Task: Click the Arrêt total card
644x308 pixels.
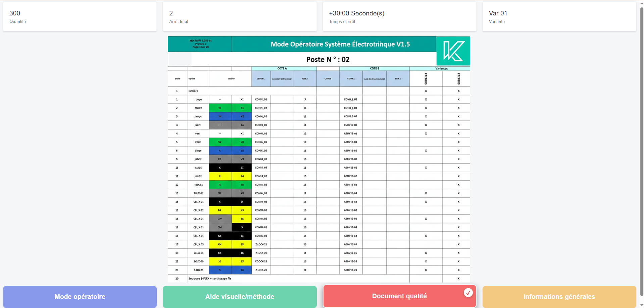Action: pos(240,17)
